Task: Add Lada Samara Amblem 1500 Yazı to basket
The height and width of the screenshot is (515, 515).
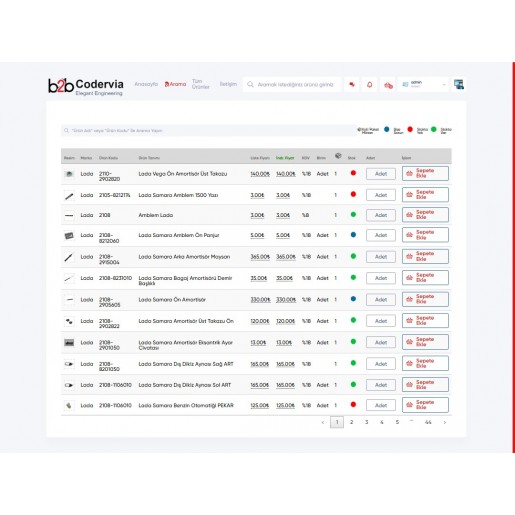Action: tap(425, 195)
